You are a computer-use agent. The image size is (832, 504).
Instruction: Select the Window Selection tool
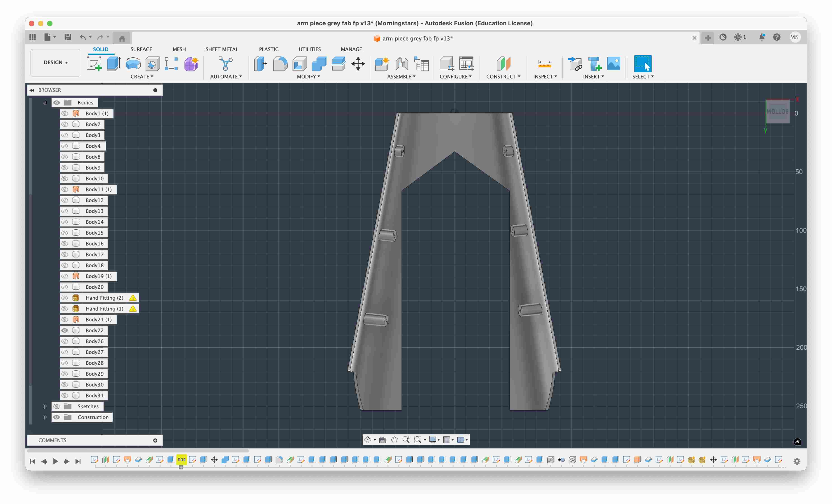(643, 64)
